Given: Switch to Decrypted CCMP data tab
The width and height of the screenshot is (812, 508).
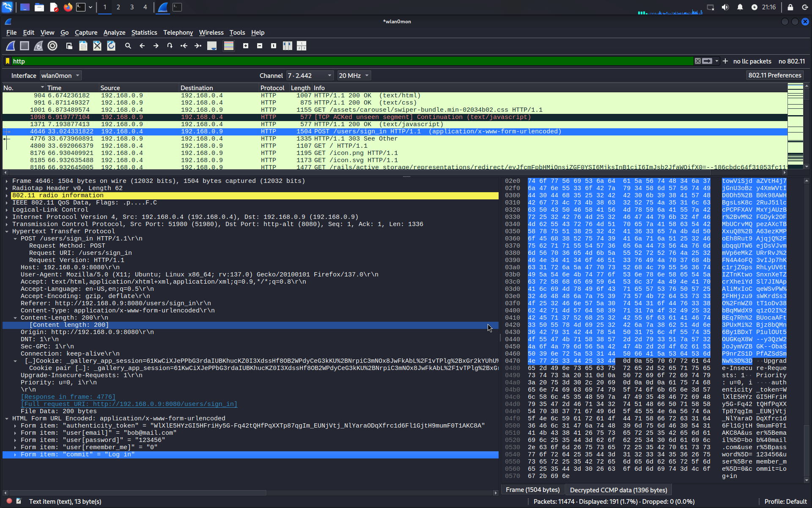Looking at the screenshot, I should point(618,490).
